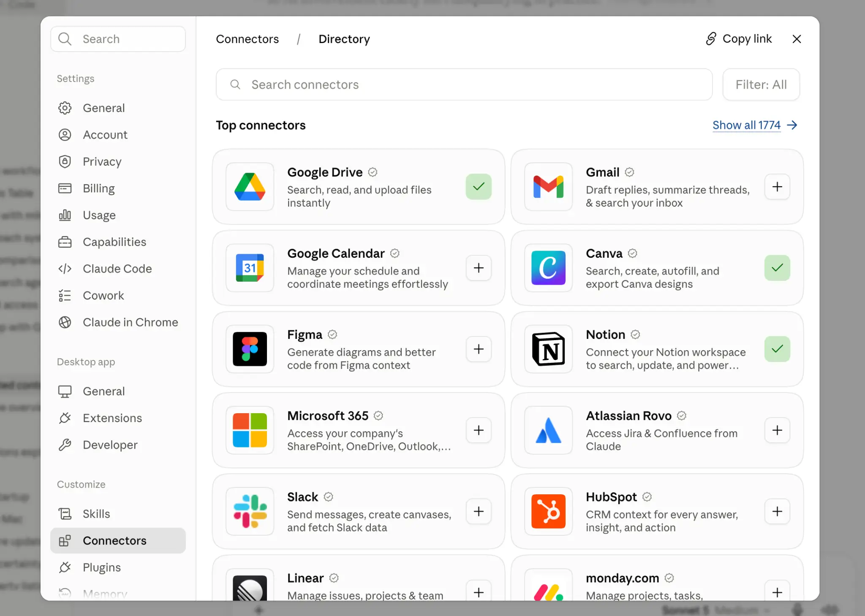Click verified badge next to Google Calendar

pos(394,253)
